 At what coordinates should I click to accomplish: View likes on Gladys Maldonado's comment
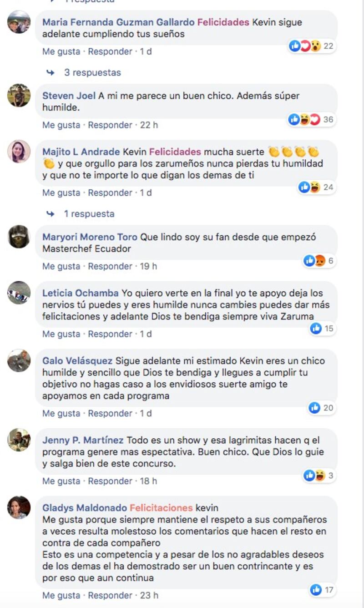point(323,590)
